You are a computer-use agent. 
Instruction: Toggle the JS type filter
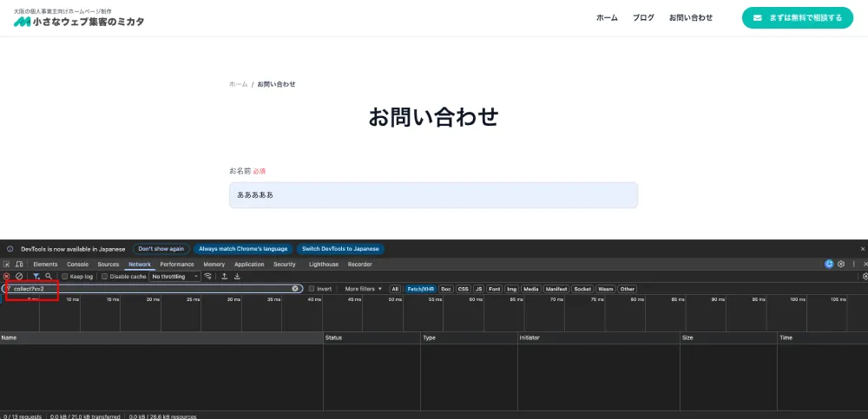[x=478, y=289]
